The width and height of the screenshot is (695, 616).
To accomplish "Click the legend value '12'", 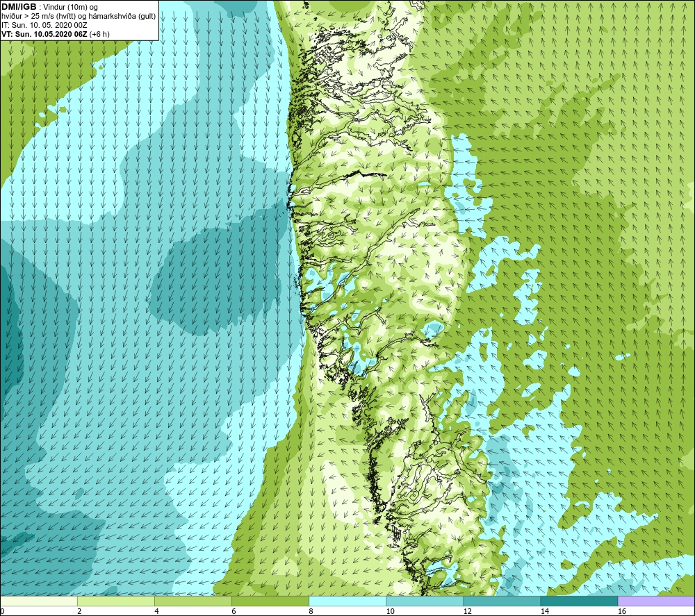I will [x=467, y=611].
